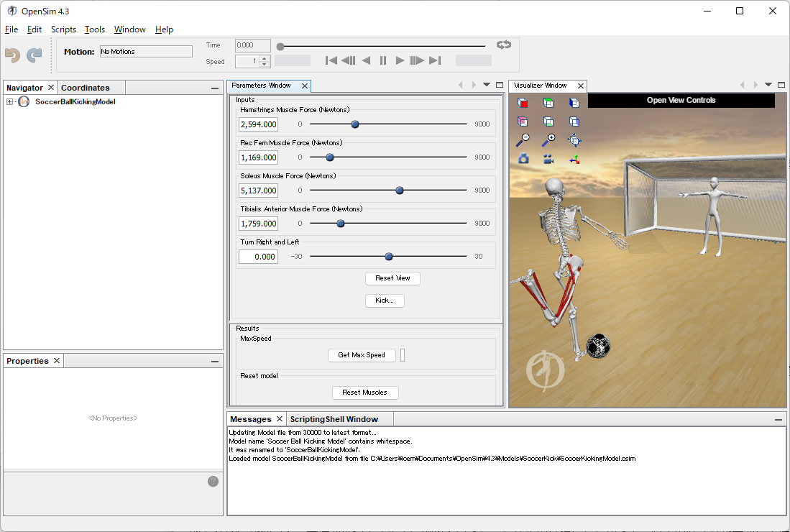Select the green-top cube view icon
Screen dimensions: 790x532
pos(548,103)
